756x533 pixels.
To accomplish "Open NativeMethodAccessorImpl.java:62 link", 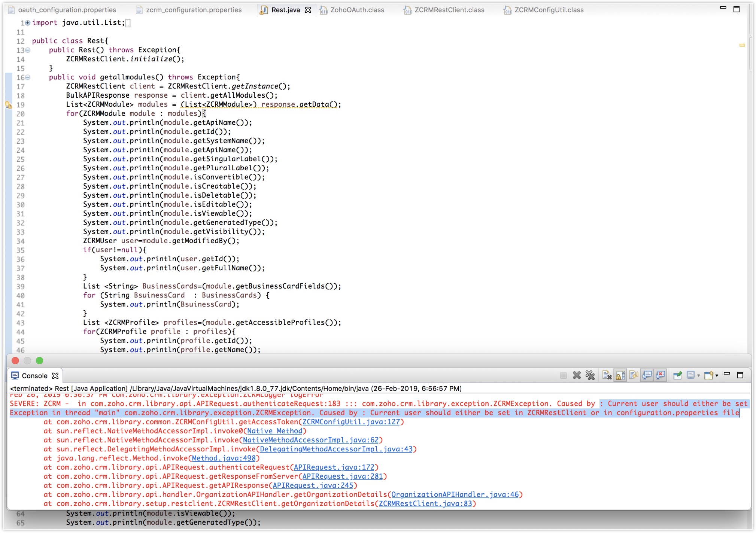I will point(311,440).
